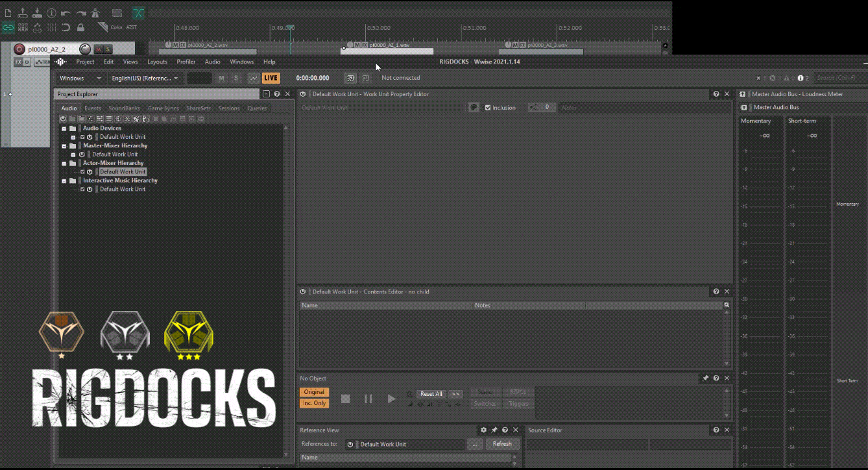Click the volume knob on track pl0000_AZ_2
The image size is (868, 470).
tap(84, 49)
